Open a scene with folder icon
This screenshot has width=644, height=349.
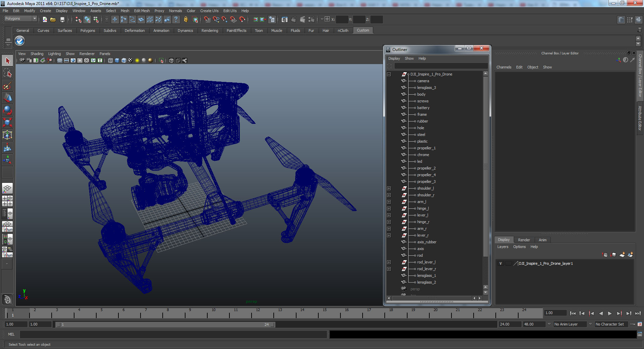[53, 19]
